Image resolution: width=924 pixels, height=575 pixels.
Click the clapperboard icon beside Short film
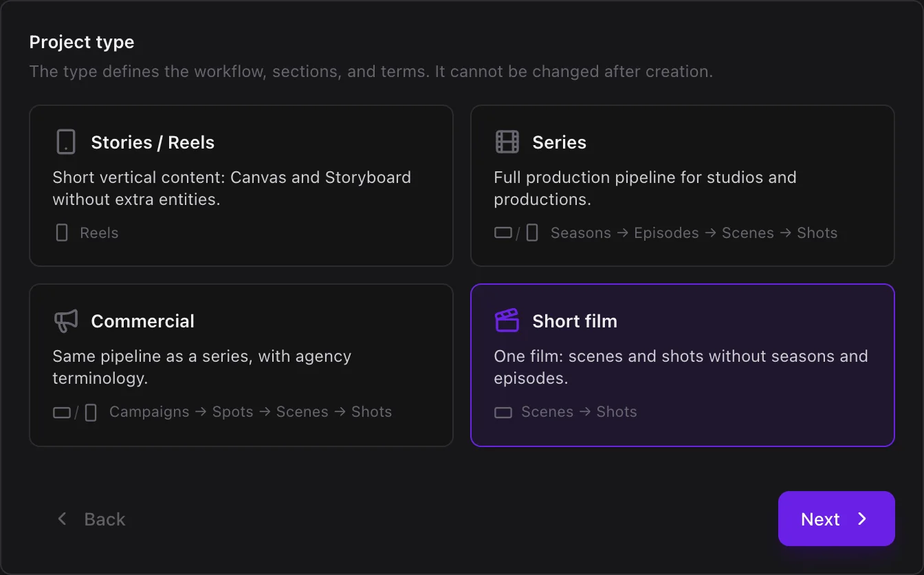pos(507,321)
